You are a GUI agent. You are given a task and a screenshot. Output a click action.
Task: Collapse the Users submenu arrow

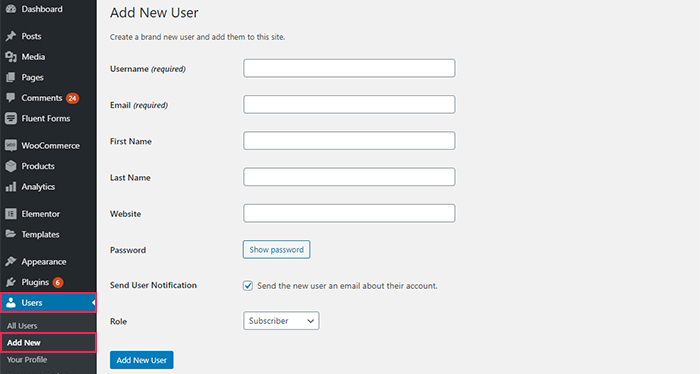tap(93, 303)
